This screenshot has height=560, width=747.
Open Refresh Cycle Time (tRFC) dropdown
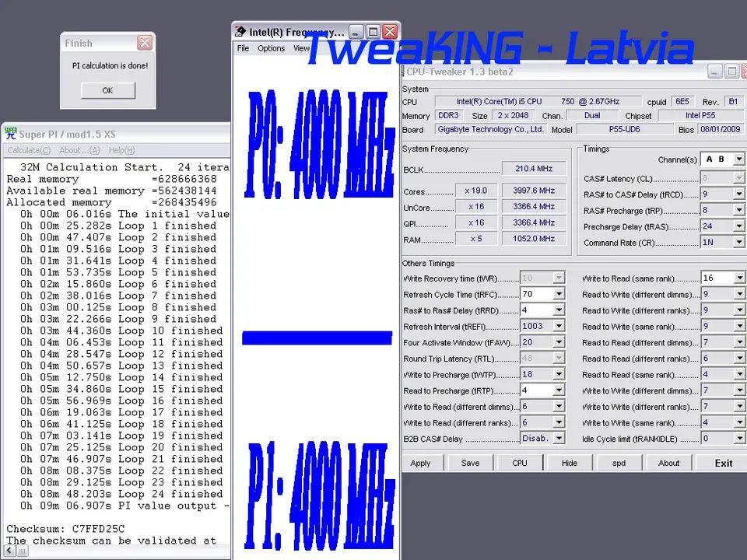[559, 294]
